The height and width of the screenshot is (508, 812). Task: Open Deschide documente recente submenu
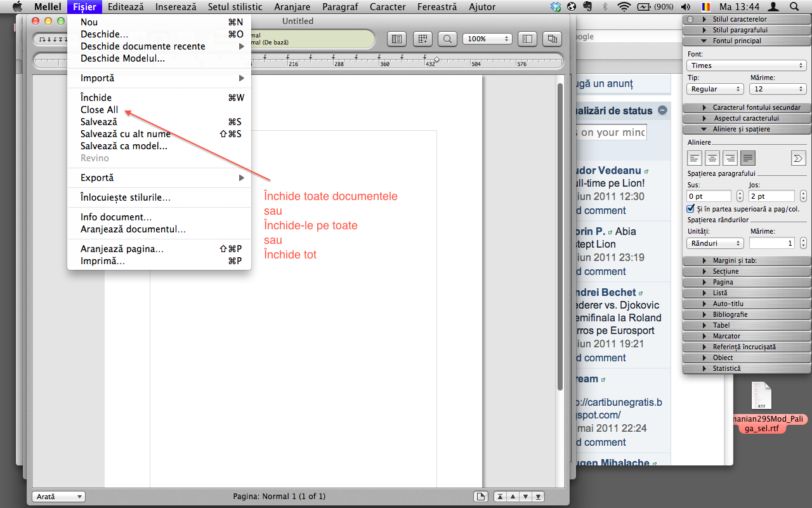click(159, 46)
